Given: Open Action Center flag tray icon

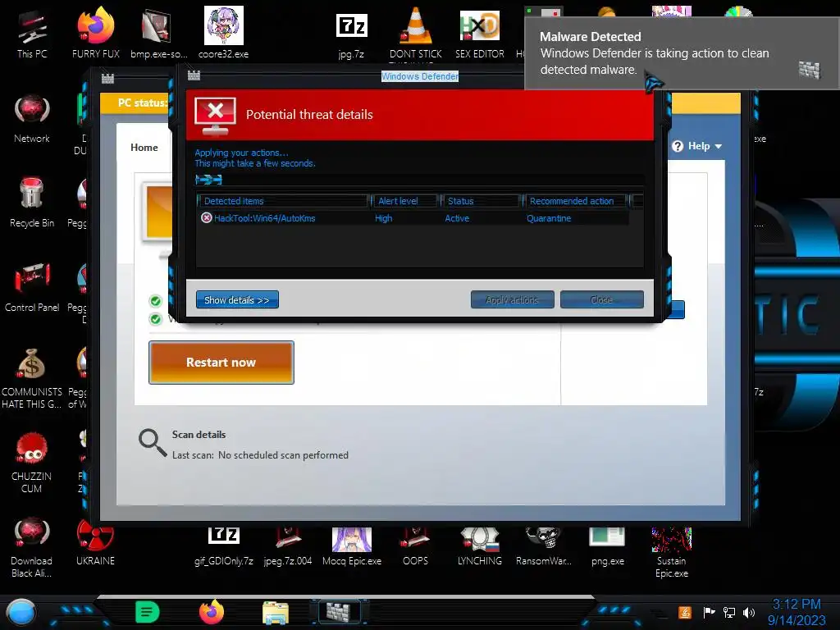Looking at the screenshot, I should coord(709,612).
